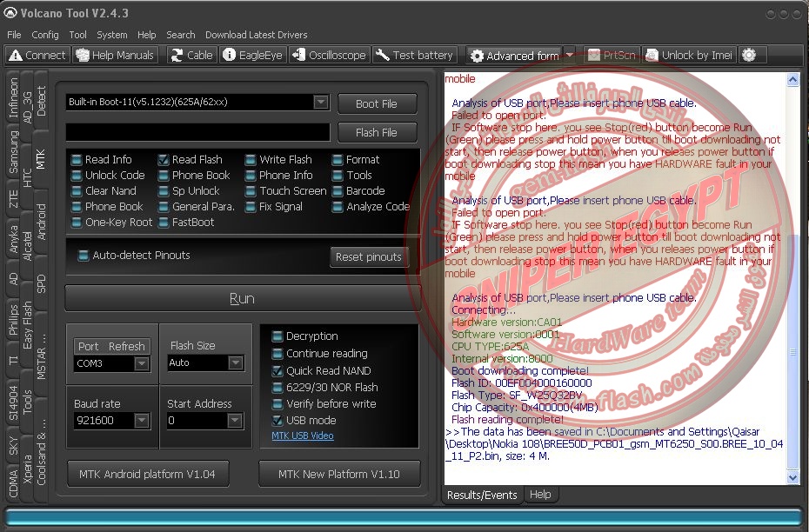The height and width of the screenshot is (532, 809).
Task: Switch to the Samsung side tab
Action: [13, 152]
